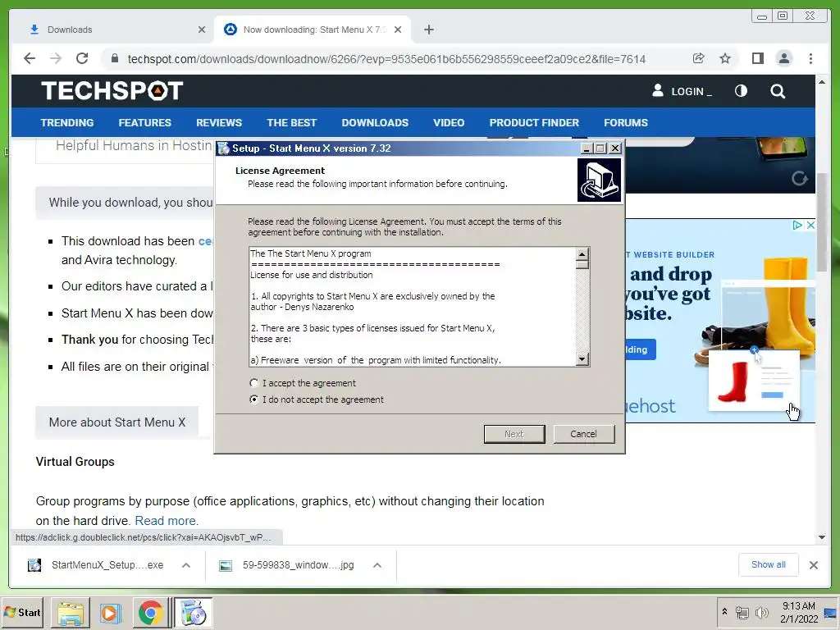The image size is (840, 630).
Task: Click the AdChoices icon on the ad
Action: [797, 225]
